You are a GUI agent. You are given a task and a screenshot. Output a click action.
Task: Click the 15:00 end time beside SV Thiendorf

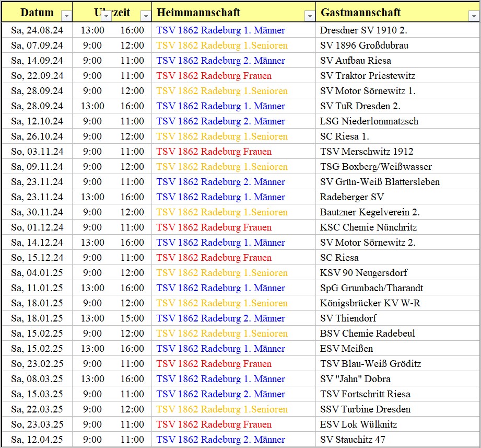pyautogui.click(x=132, y=318)
